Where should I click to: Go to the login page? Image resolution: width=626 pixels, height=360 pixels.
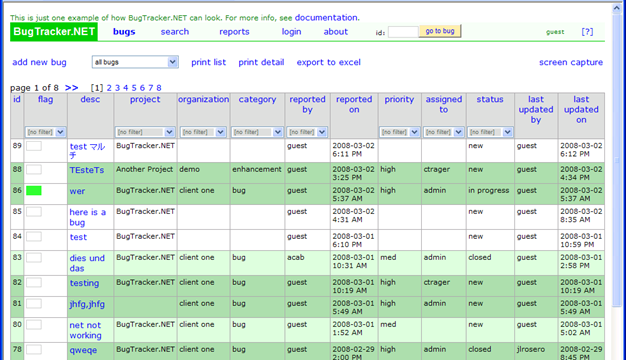tap(291, 32)
